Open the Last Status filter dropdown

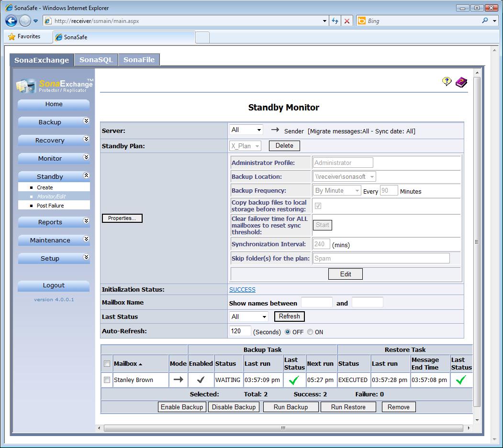[x=248, y=317]
